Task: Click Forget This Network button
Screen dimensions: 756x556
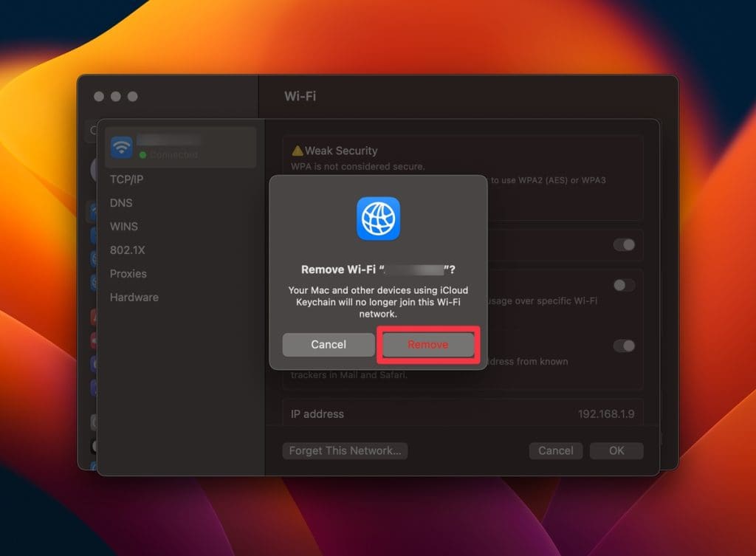Action: [x=345, y=451]
